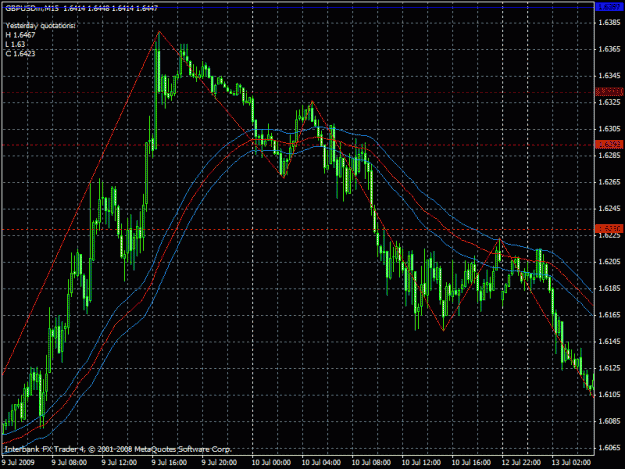Click the 1.6345 price axis label
Viewport: 625px width, 469px height.
[x=609, y=76]
